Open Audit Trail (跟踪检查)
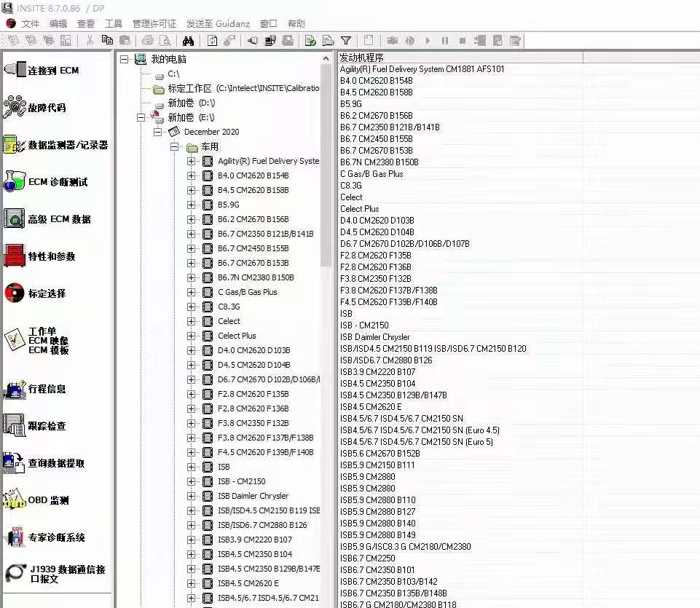700x608 pixels. tap(35, 426)
